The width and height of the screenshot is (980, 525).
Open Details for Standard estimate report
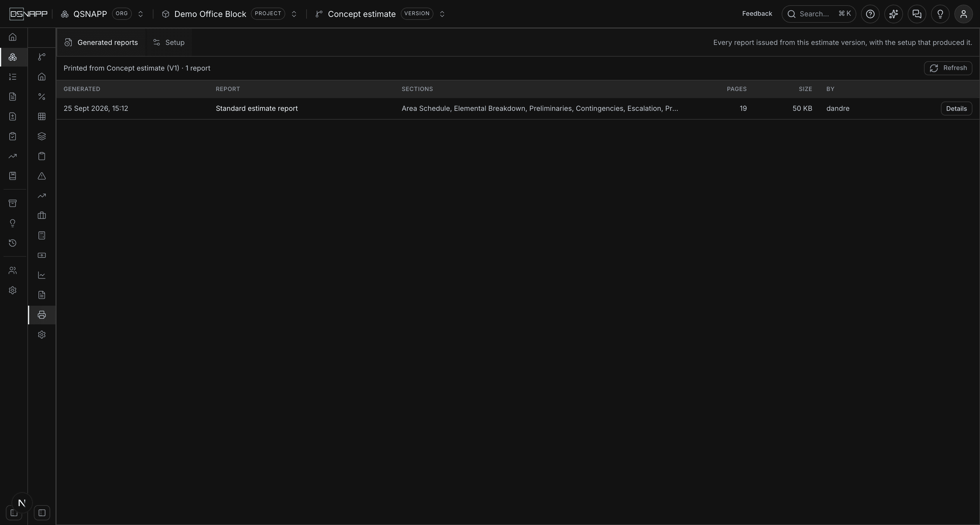coord(956,108)
